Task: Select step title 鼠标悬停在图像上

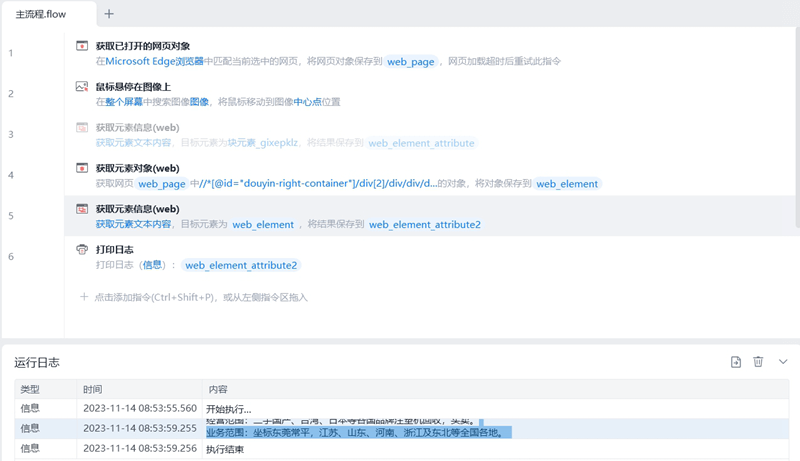Action: coord(133,87)
